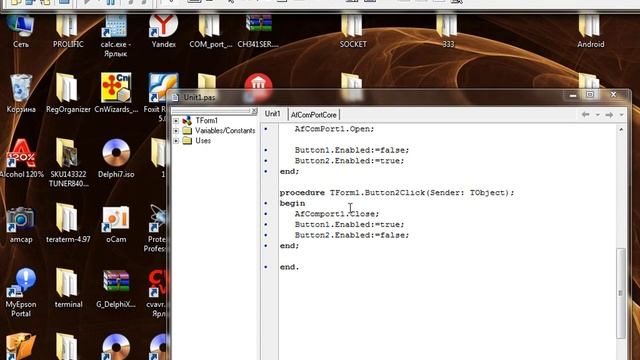Click the editor vertical scrollbar thumb
This screenshot has width=640, height=360.
(620, 293)
